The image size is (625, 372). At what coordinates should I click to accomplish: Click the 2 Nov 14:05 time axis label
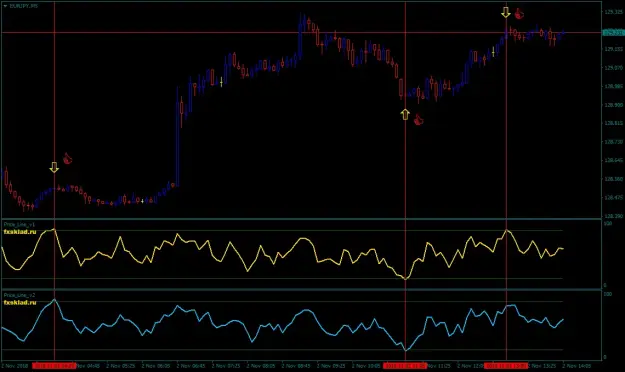(x=577, y=366)
